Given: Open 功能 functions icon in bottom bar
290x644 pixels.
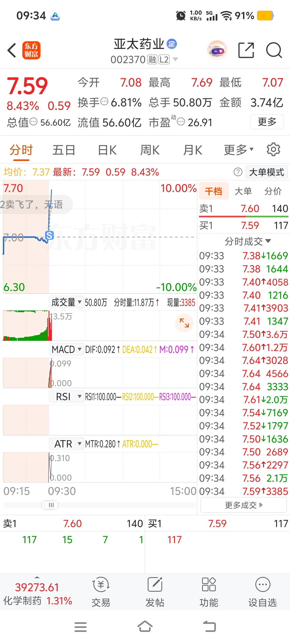Looking at the screenshot, I should [x=209, y=592].
